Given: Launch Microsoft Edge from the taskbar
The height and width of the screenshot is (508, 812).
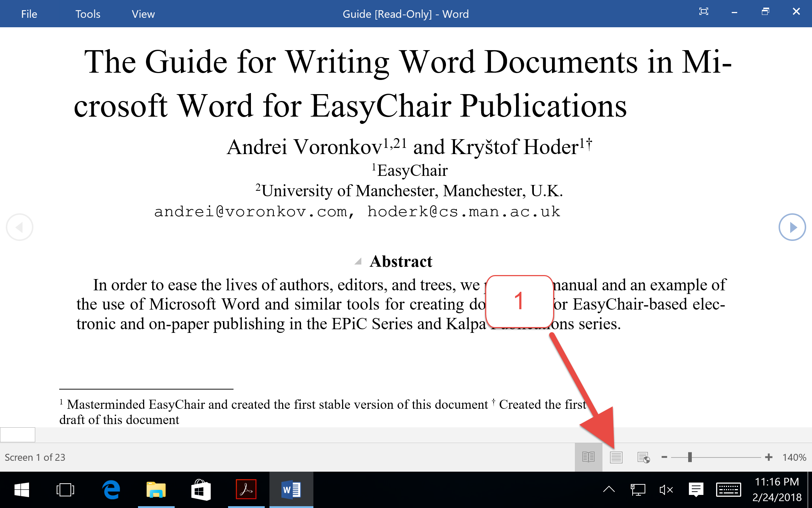Looking at the screenshot, I should click(111, 490).
